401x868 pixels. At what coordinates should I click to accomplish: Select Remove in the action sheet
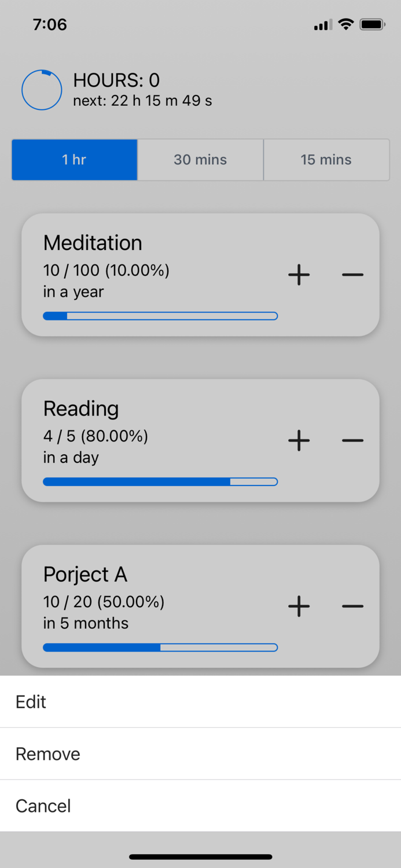coord(48,753)
